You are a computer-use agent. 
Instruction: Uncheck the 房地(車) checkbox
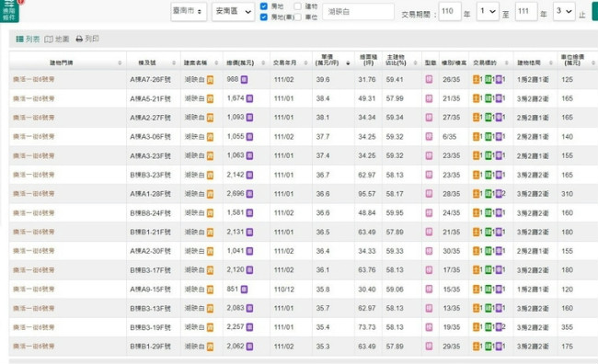(263, 17)
